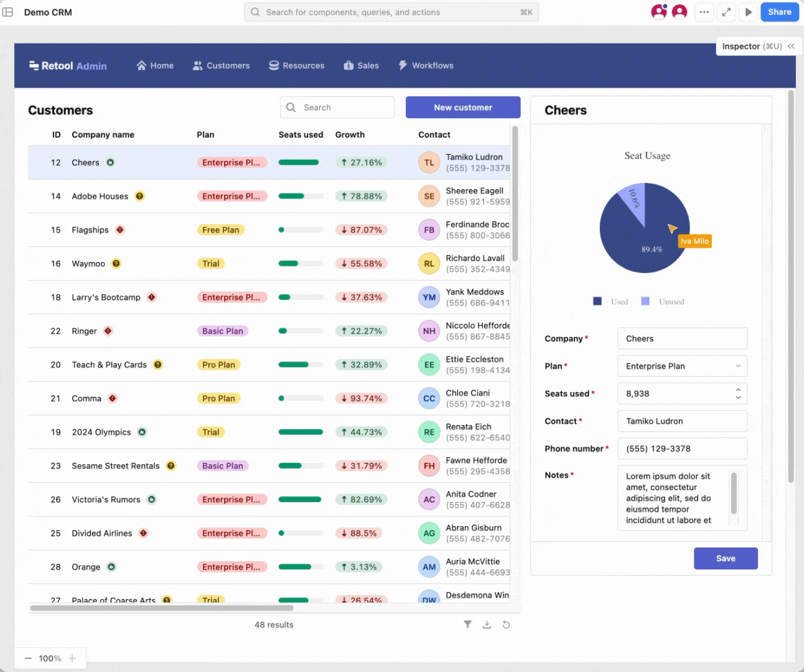Collapse the Inspector panel
Viewport: 804px width, 672px height.
(x=791, y=46)
